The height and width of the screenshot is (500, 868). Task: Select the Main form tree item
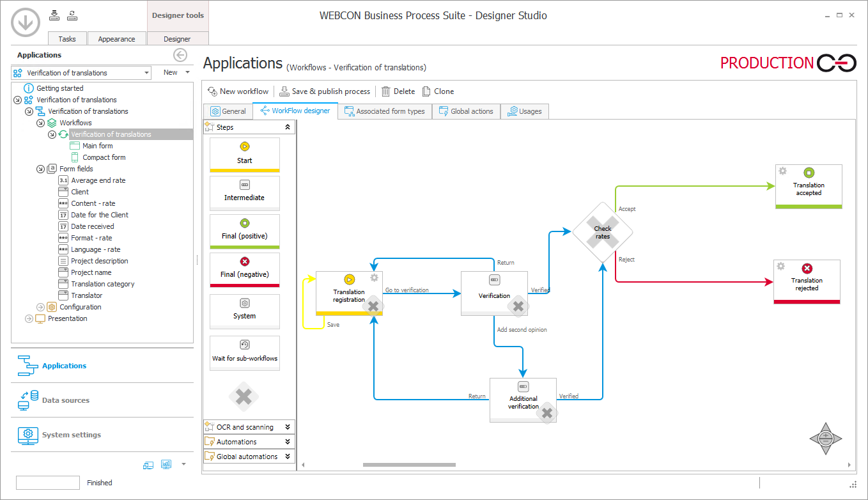pyautogui.click(x=98, y=146)
